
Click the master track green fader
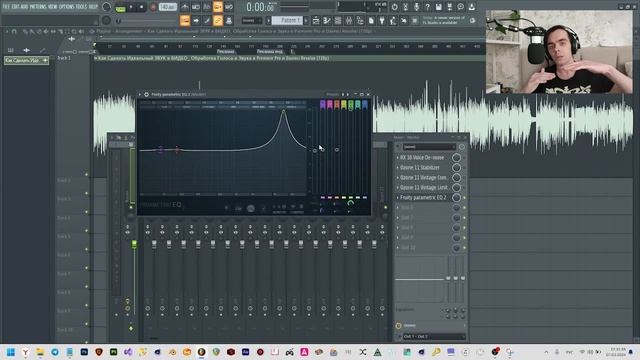(134, 244)
